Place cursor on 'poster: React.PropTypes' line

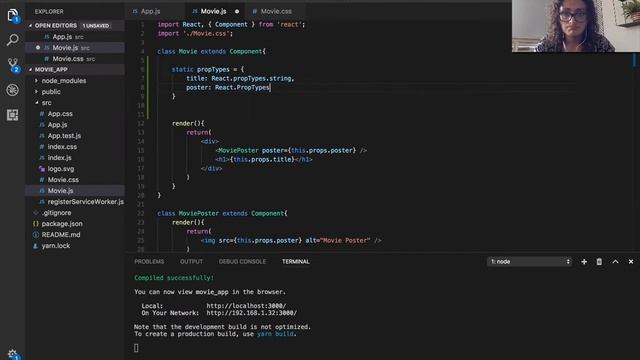click(228, 87)
